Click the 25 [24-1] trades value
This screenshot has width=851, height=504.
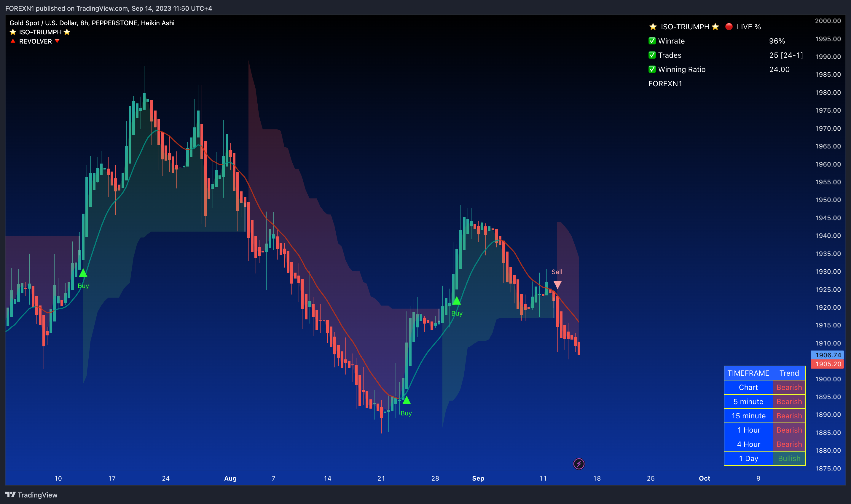[x=786, y=55]
